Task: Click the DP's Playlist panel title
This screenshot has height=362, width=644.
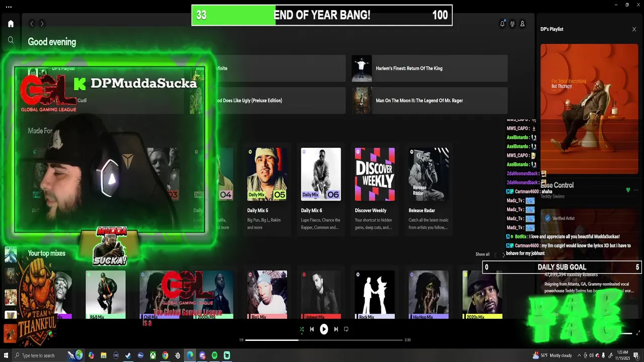Action: coord(552,29)
